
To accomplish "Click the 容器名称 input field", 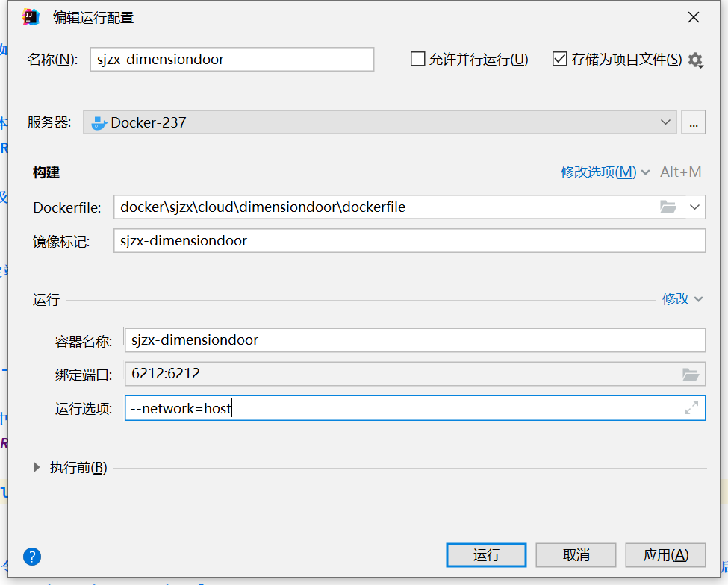I will (414, 340).
